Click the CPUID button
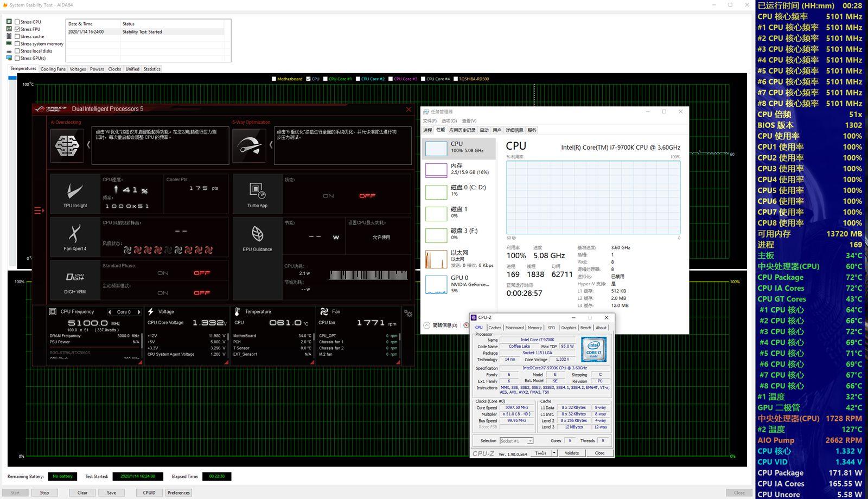The width and height of the screenshot is (868, 499). pyautogui.click(x=149, y=492)
